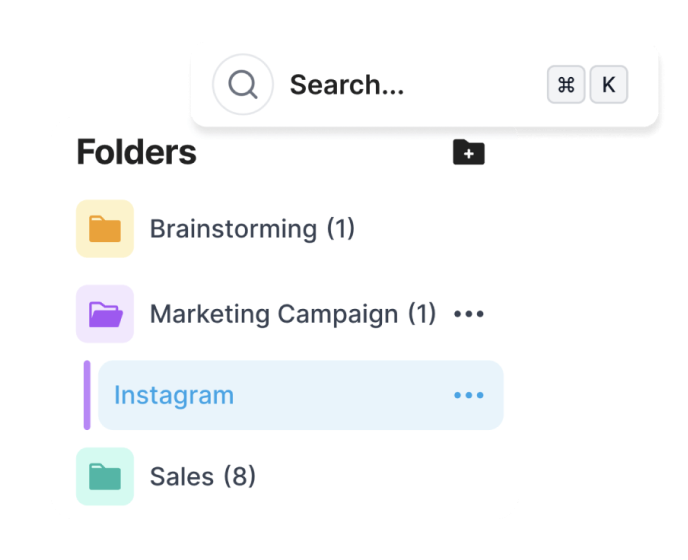Viewport: 688px width, 560px height.
Task: Click the orange Brainstorming folder icon
Action: click(x=105, y=229)
